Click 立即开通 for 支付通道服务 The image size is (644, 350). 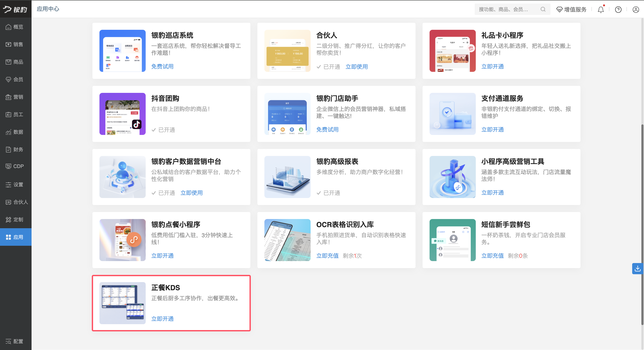tap(492, 129)
